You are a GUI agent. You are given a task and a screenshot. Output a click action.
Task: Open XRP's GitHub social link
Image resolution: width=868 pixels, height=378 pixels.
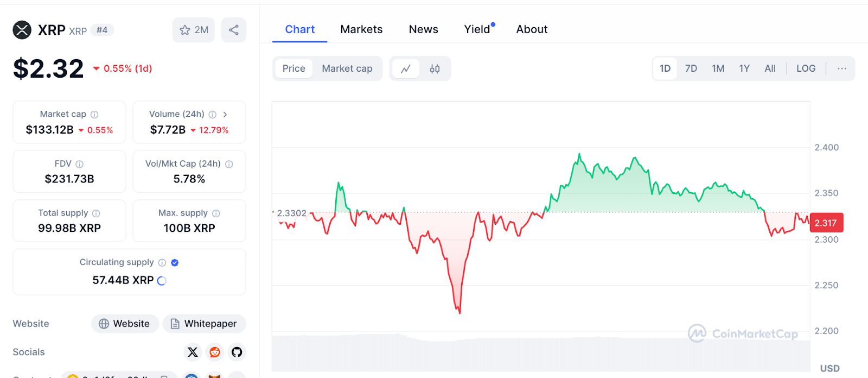coord(237,352)
